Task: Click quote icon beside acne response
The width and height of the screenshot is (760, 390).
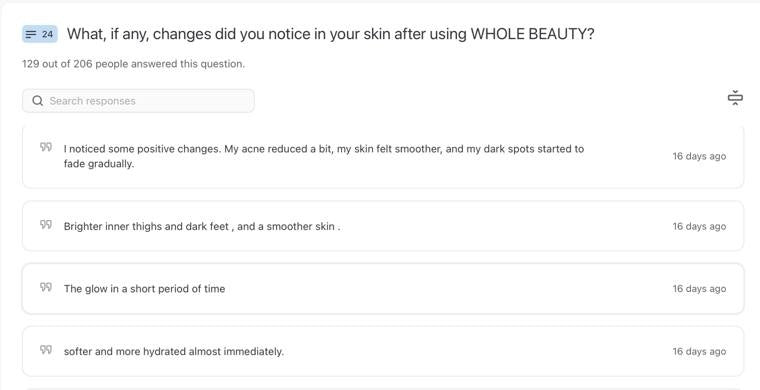Action: pos(46,147)
